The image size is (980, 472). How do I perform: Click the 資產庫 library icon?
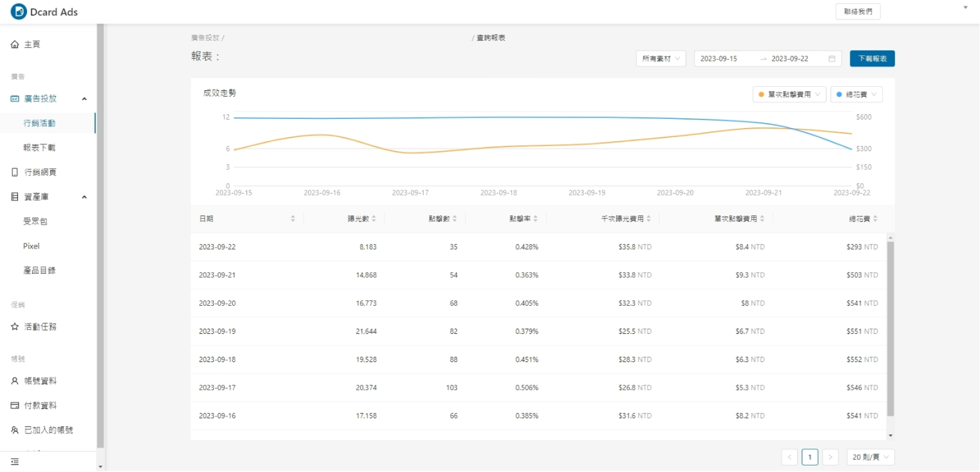[x=15, y=196]
